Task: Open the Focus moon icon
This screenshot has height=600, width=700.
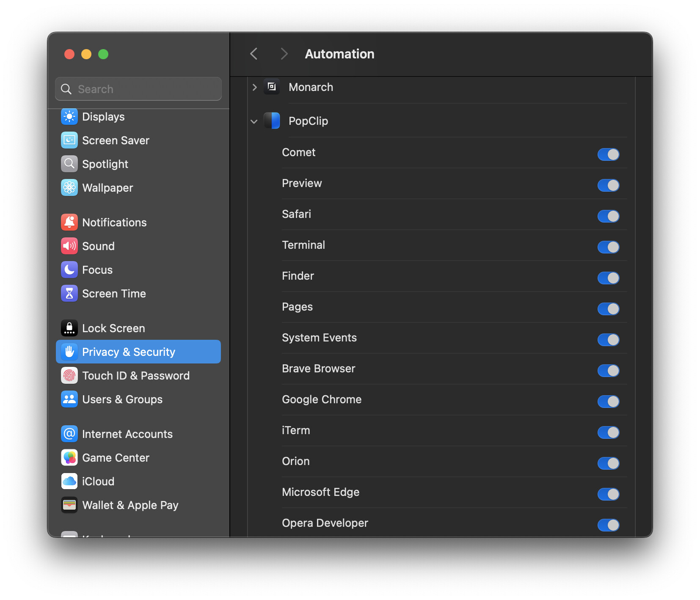Action: 69,270
